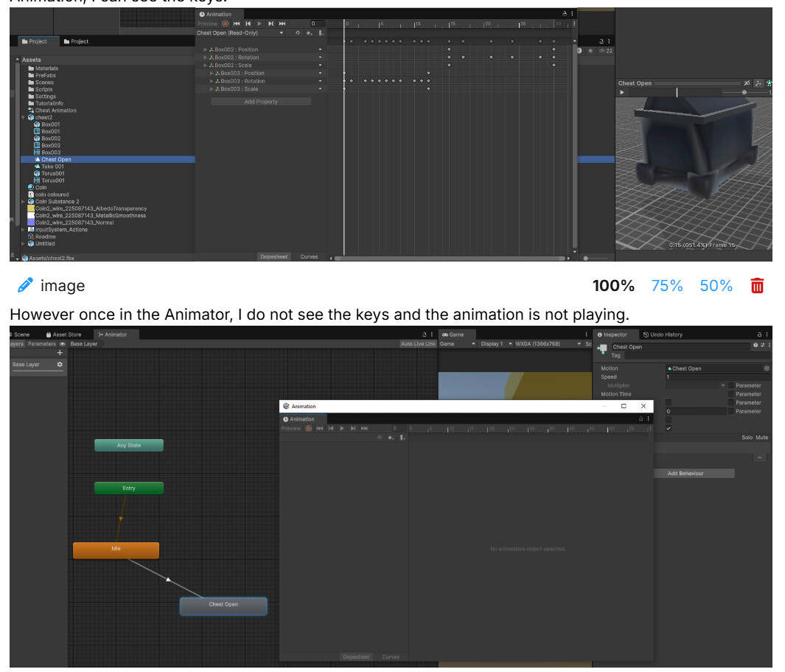Switch to the Curves view in the Animation window
This screenshot has width=785, height=672.
pyautogui.click(x=309, y=256)
